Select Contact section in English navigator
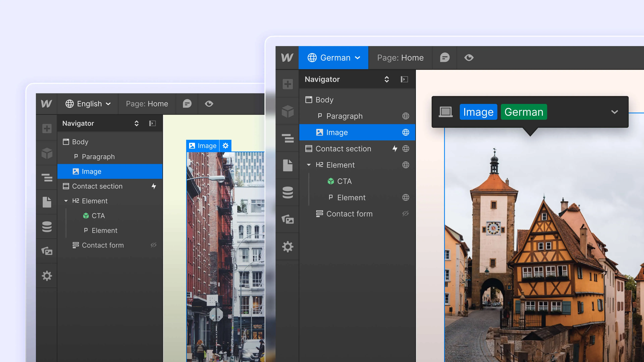This screenshot has height=362, width=644. [x=97, y=186]
